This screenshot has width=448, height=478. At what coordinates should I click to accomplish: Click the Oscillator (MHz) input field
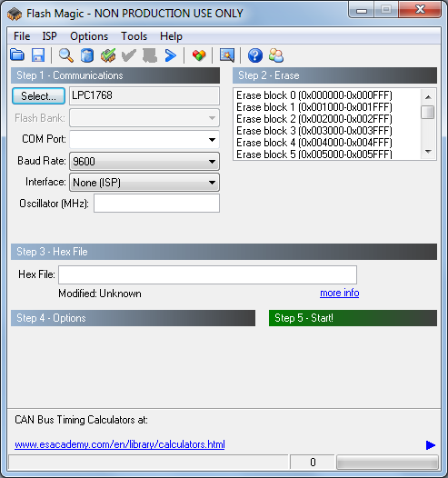[x=156, y=204]
